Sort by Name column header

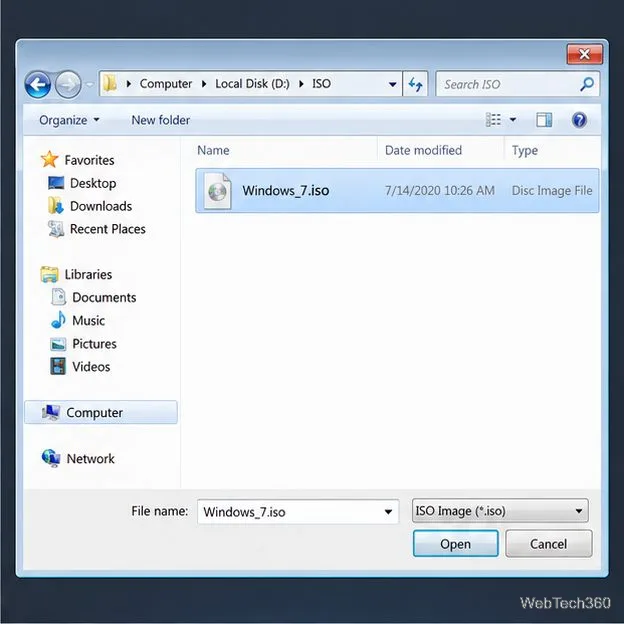tap(213, 150)
